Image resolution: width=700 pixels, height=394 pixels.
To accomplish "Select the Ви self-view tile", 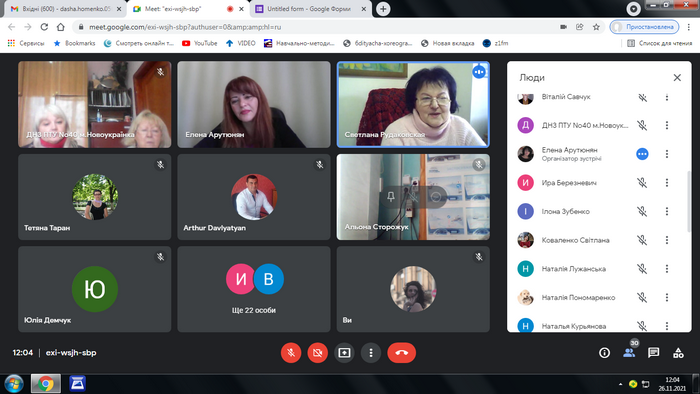I will 413,289.
